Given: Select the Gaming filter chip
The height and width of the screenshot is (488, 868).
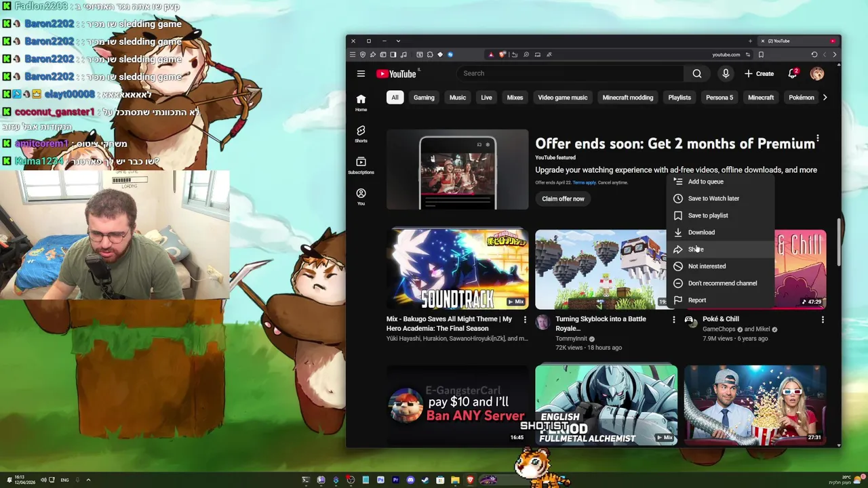Looking at the screenshot, I should (424, 98).
